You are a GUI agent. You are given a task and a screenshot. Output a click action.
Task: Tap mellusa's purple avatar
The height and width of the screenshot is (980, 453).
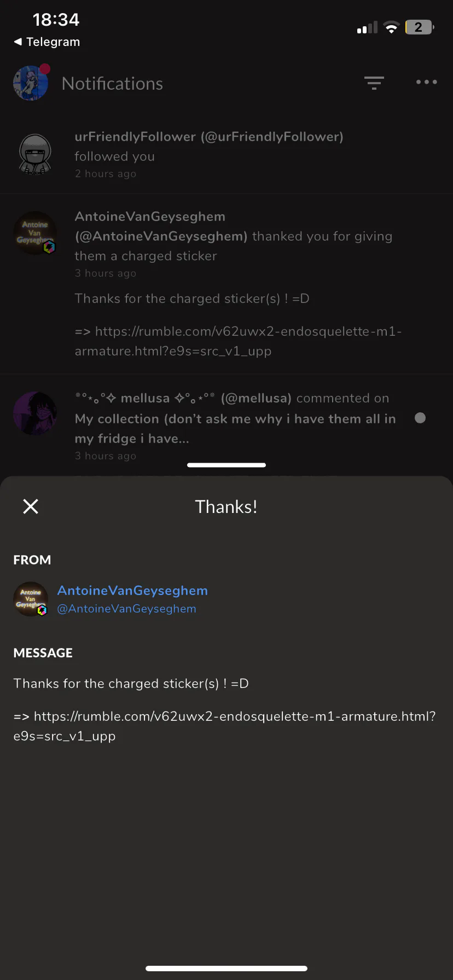(x=35, y=413)
